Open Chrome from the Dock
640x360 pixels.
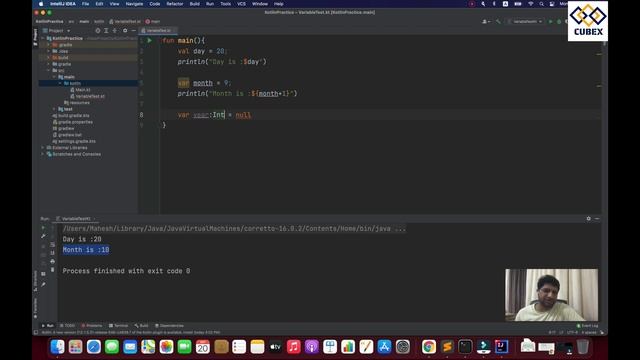(429, 347)
